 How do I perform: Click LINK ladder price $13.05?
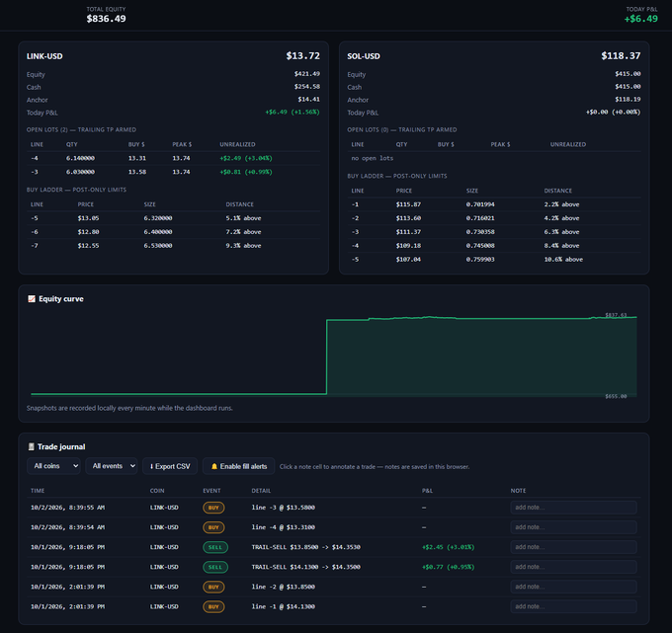click(x=88, y=218)
